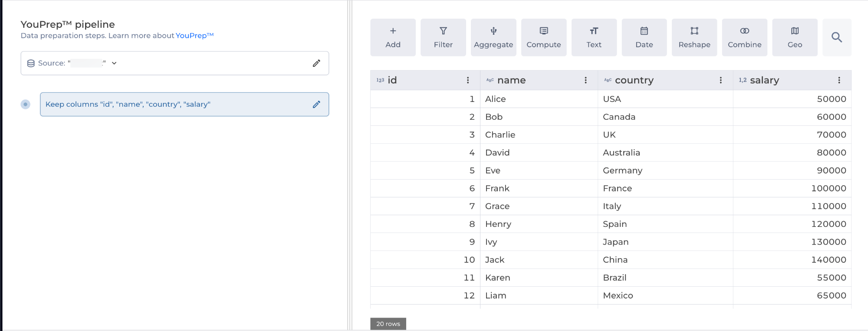Open the Aggregate step menu
This screenshot has width=868, height=331.
pos(493,37)
